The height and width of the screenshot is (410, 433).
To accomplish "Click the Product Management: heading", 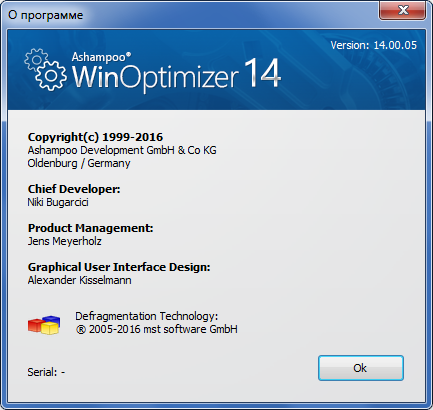I will [90, 228].
